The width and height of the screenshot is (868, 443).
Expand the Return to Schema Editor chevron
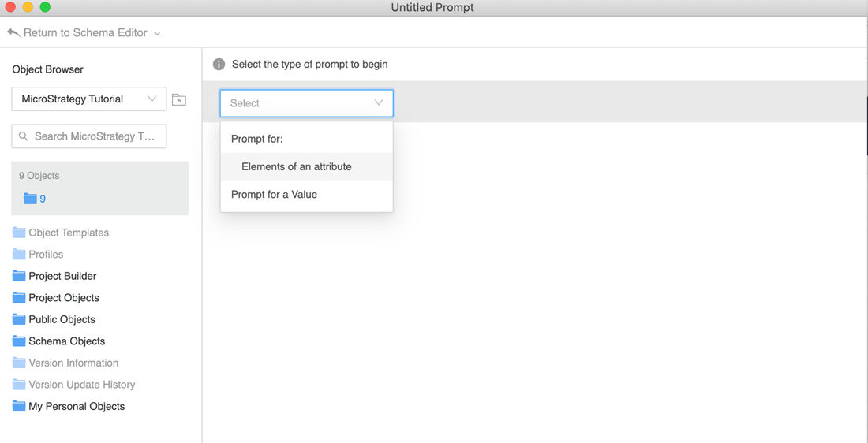[x=158, y=33]
